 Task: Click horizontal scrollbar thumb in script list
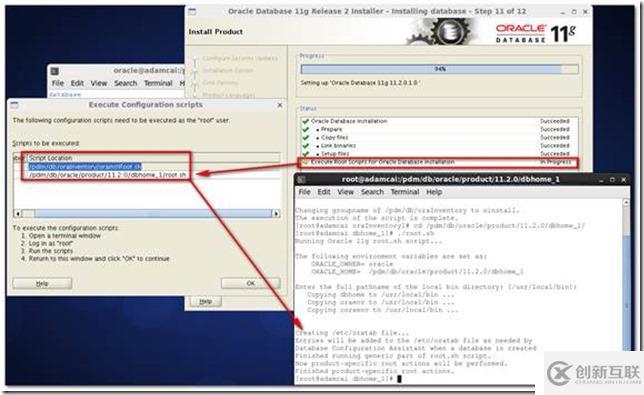[x=153, y=214]
